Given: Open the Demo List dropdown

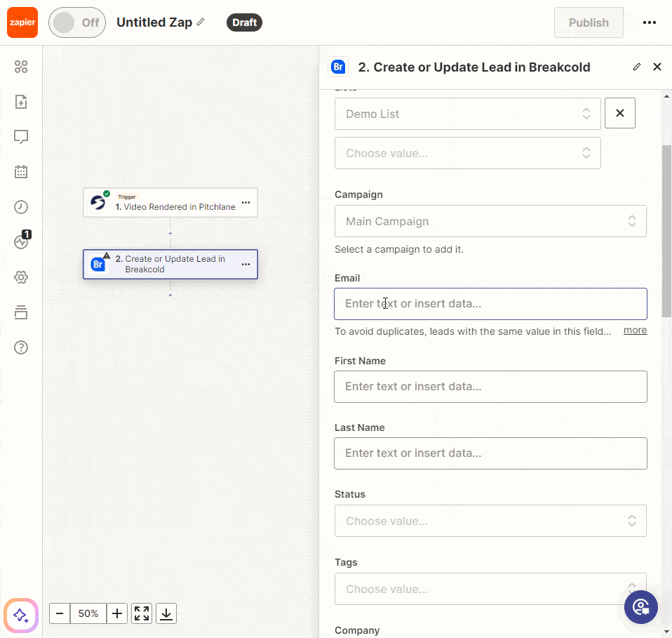Looking at the screenshot, I should tap(468, 114).
